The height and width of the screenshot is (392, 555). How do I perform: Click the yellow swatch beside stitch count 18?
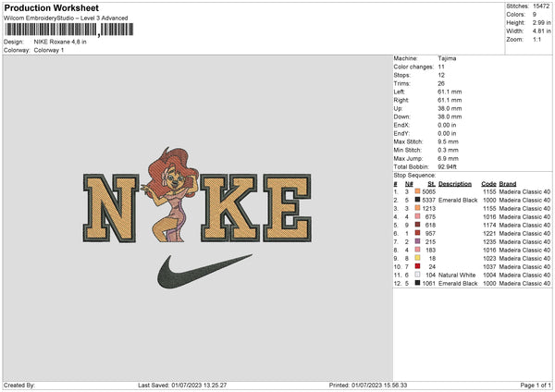(417, 258)
